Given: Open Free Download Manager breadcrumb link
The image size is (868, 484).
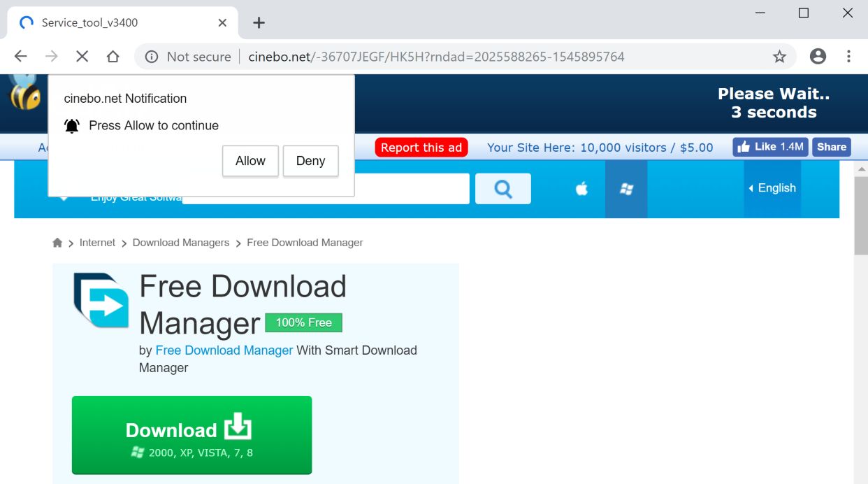Looking at the screenshot, I should tap(305, 243).
